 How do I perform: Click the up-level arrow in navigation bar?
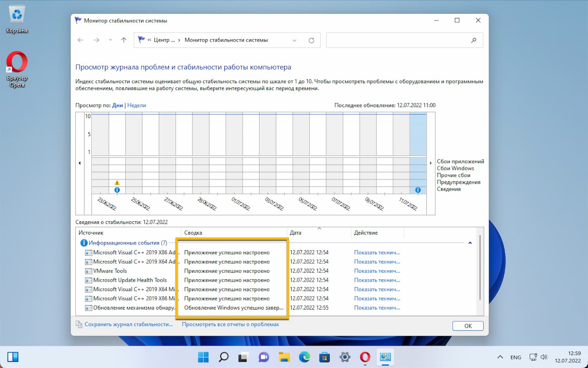click(124, 40)
